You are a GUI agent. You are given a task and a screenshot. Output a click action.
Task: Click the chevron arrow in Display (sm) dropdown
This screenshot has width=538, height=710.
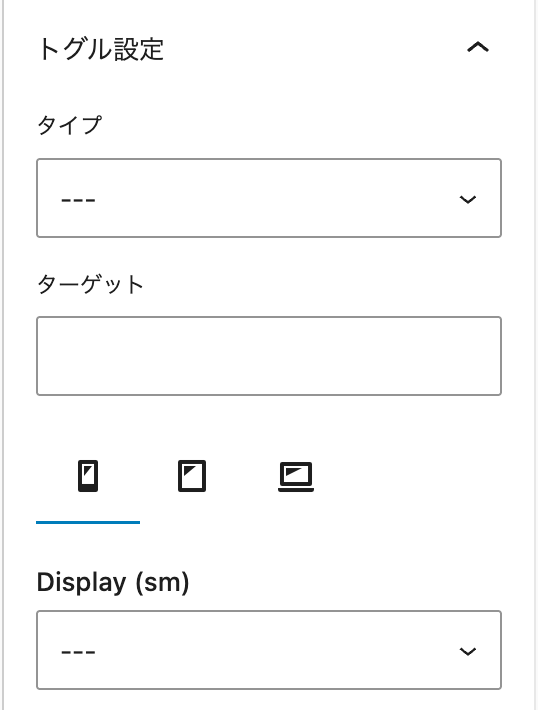tap(468, 651)
